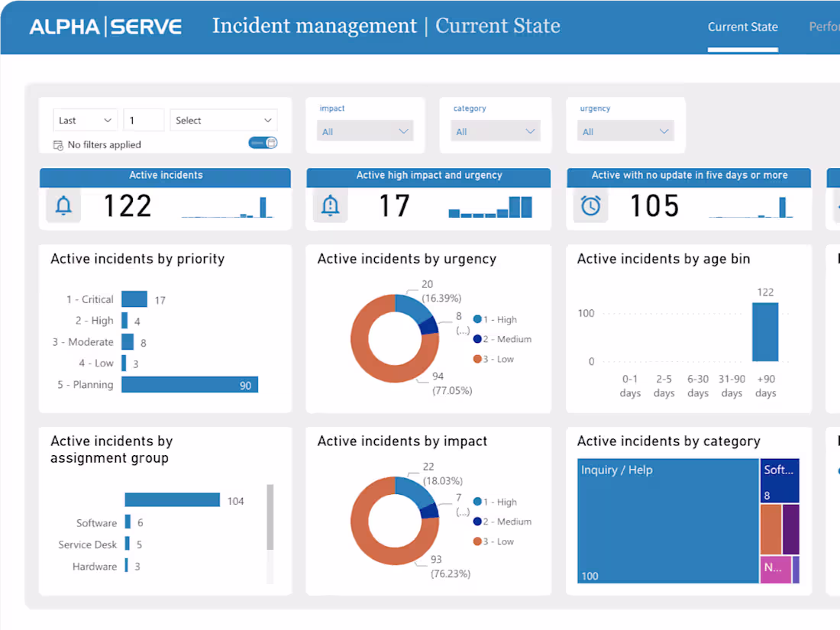Switch to the Current State tab
This screenshot has height=630, width=840.
(x=742, y=27)
